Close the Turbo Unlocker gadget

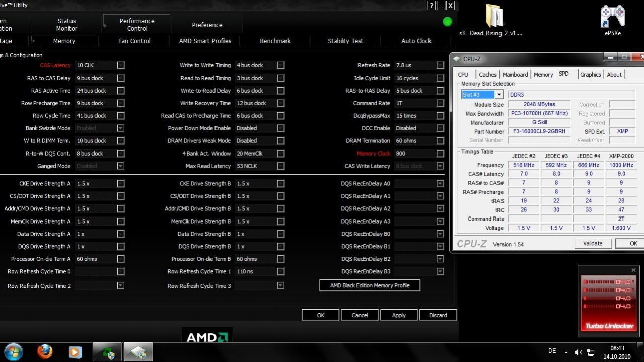(x=633, y=270)
